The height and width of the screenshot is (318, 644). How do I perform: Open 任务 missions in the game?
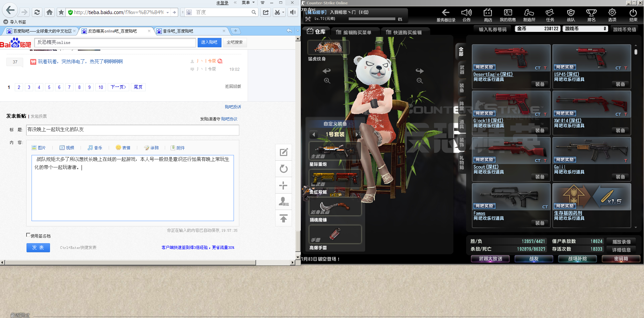550,15
